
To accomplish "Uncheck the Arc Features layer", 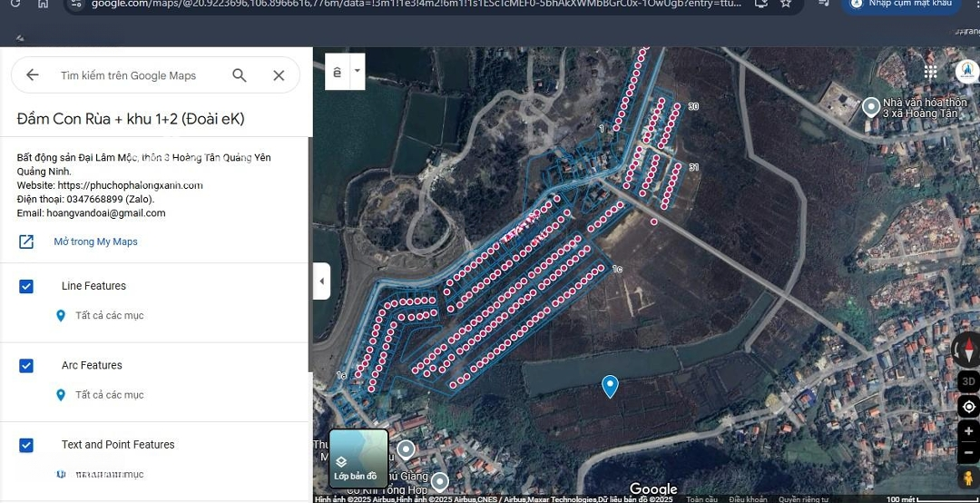I will pyautogui.click(x=26, y=366).
